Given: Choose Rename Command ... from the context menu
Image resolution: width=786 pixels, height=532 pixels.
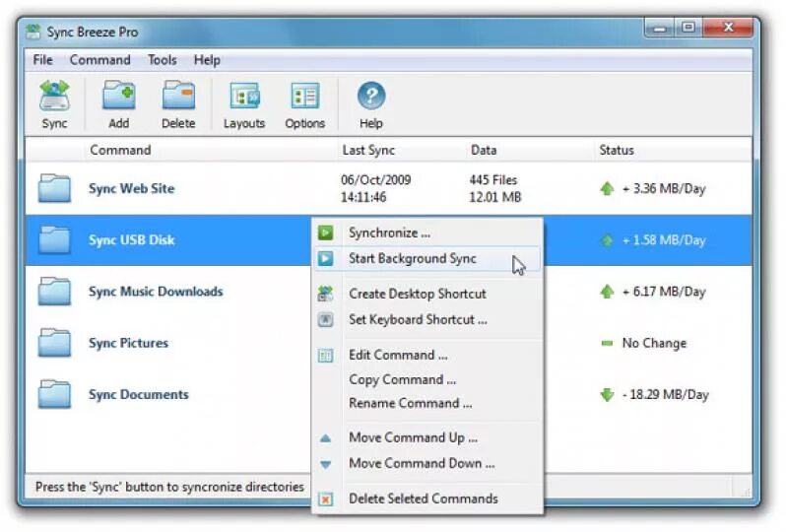Looking at the screenshot, I should click(427, 403).
